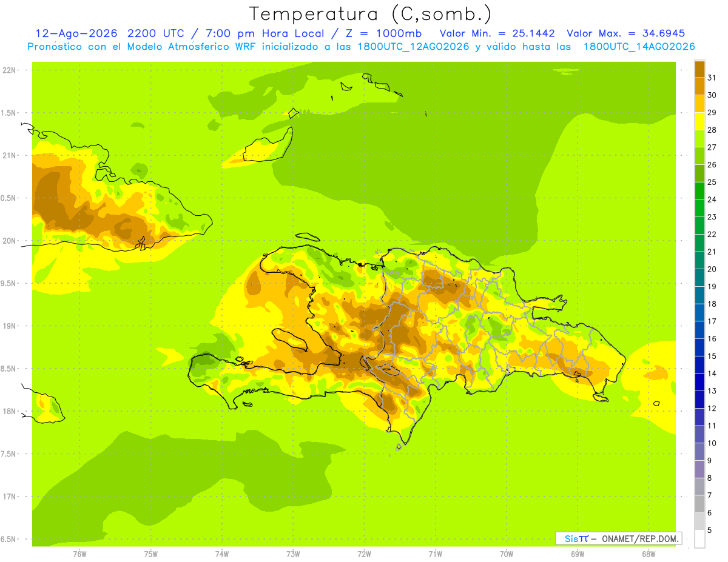
Task: Click the 76W longitude axis label
Action: (x=79, y=554)
